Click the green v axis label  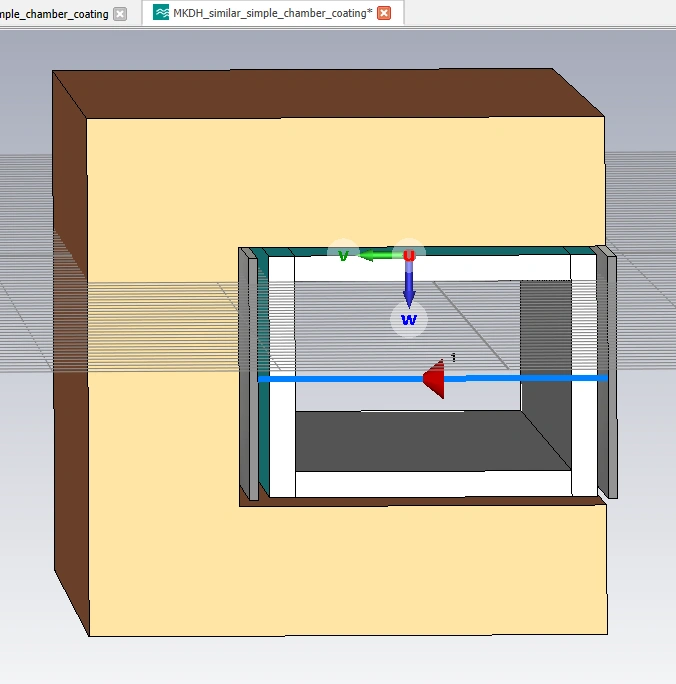pyautogui.click(x=343, y=255)
